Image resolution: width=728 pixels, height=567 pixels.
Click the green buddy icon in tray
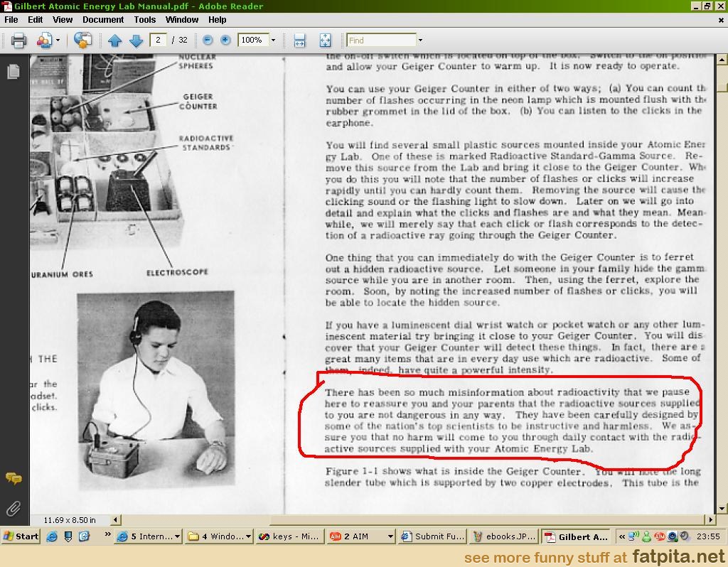646,536
